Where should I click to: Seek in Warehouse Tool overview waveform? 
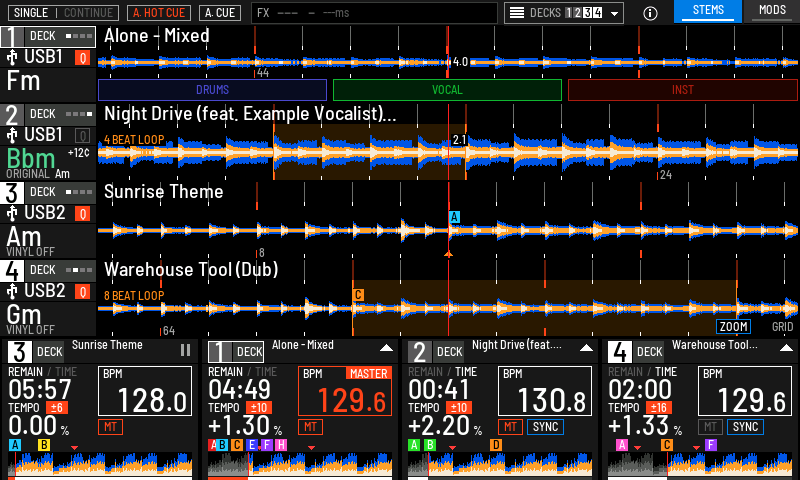point(700,465)
